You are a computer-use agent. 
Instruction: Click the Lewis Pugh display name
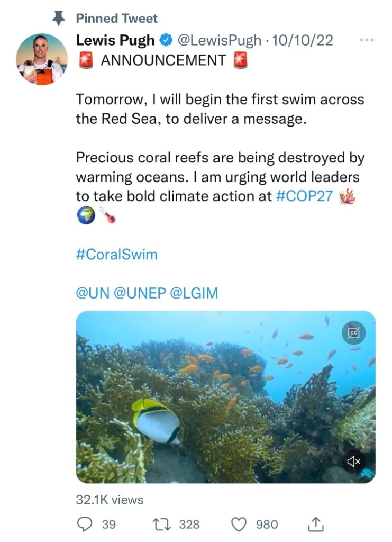click(115, 41)
